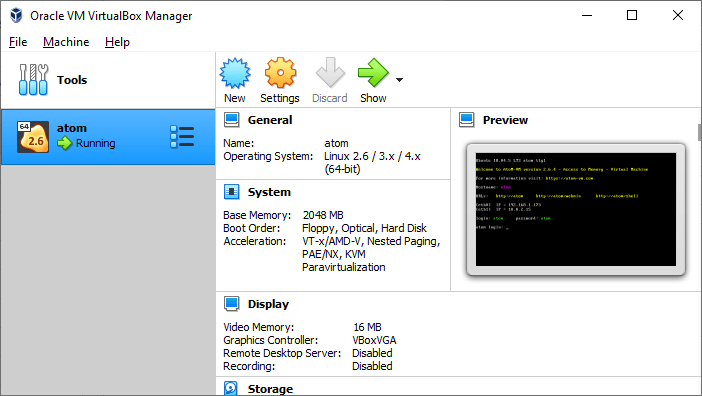Click the 16 MB video memory value
The height and width of the screenshot is (396, 702).
[x=368, y=327]
